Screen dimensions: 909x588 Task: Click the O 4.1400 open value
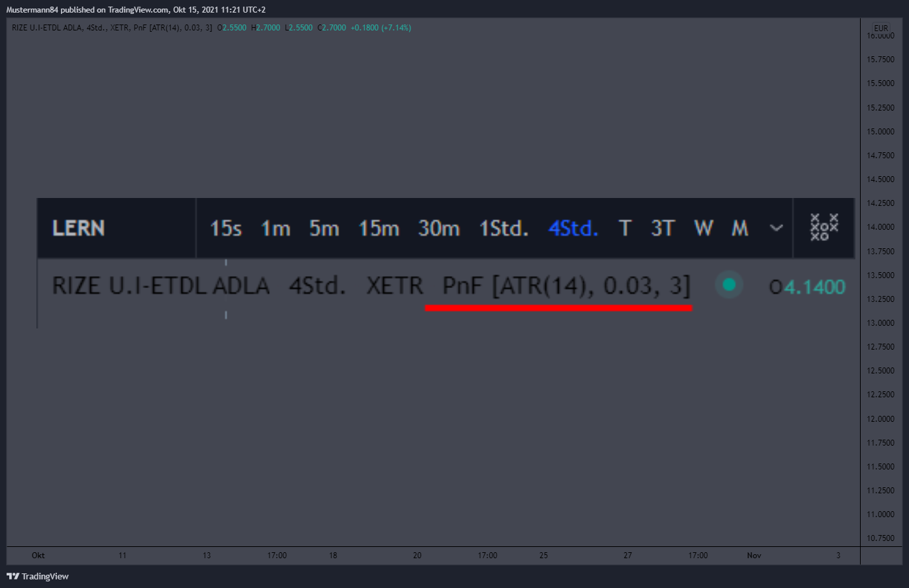click(x=808, y=287)
